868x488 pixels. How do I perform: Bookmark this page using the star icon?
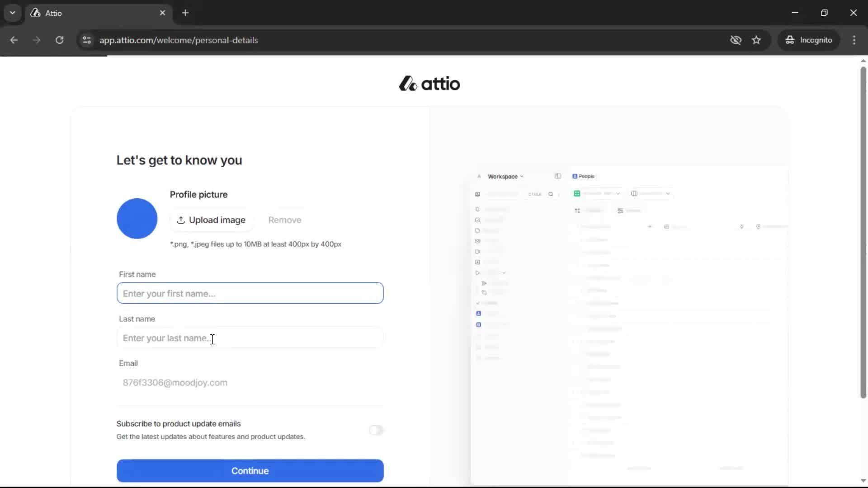tap(756, 40)
